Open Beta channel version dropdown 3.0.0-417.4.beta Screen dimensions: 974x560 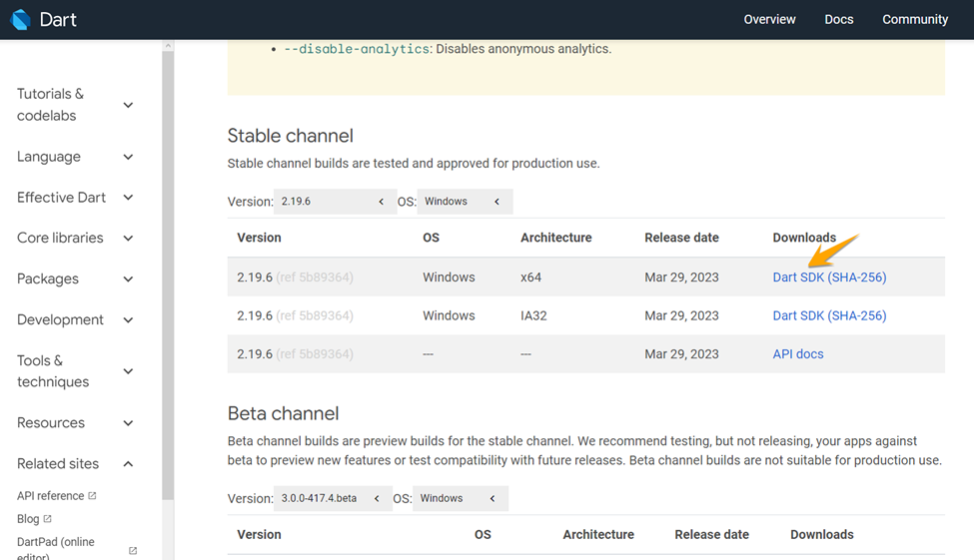[334, 498]
